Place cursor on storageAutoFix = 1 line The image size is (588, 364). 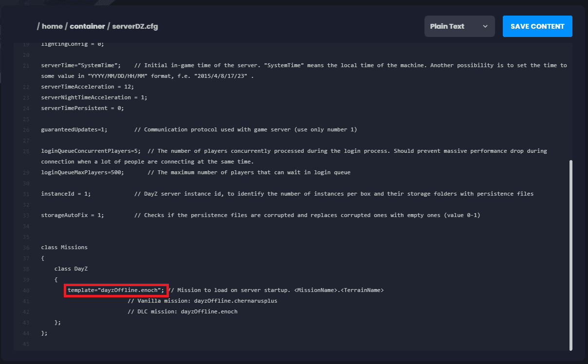coord(73,215)
